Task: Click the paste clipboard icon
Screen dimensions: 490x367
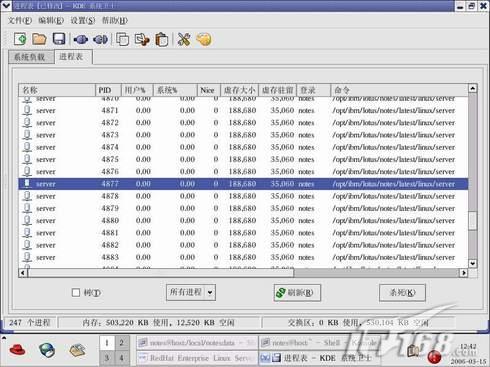Action: (162, 39)
